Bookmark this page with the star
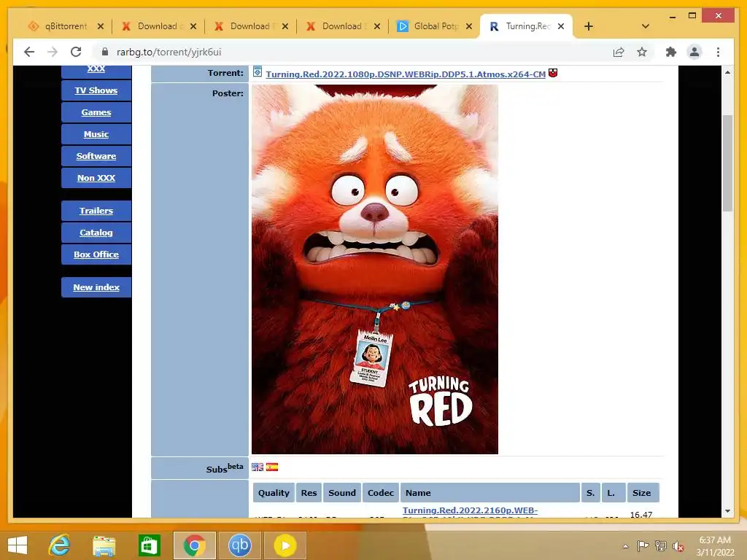747x560 pixels. (x=642, y=52)
